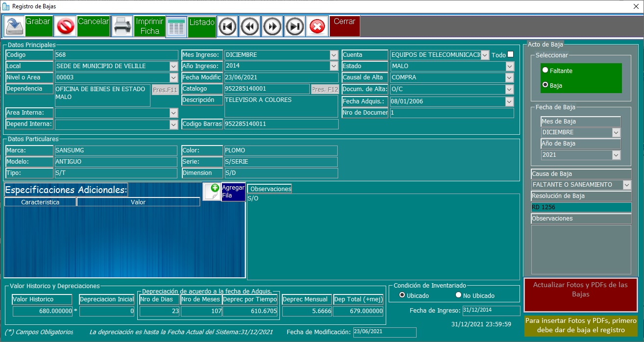This screenshot has width=644, height=342.
Task: Open the Depend Interna dropdown
Action: pos(173,124)
